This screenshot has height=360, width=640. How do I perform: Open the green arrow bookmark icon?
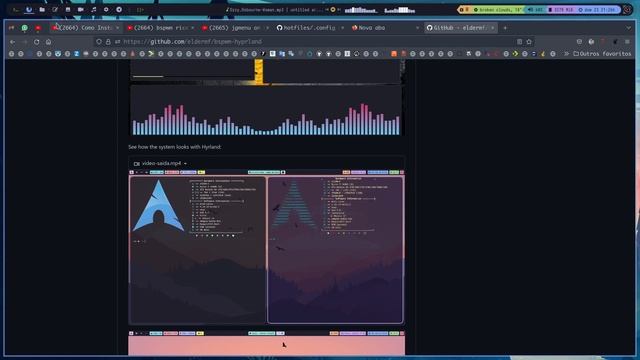[151, 53]
